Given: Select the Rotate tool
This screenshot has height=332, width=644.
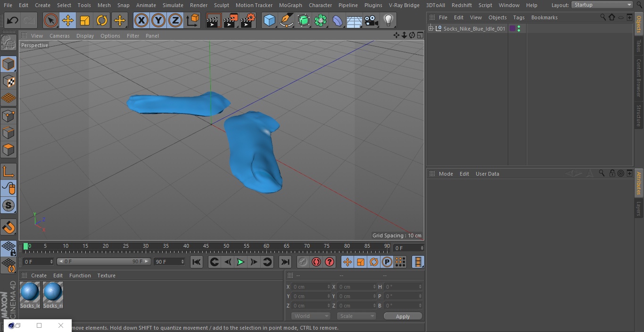Looking at the screenshot, I should [102, 20].
